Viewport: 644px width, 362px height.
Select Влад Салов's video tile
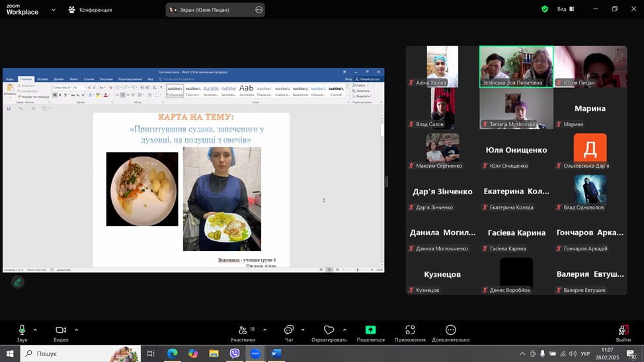[x=442, y=108]
